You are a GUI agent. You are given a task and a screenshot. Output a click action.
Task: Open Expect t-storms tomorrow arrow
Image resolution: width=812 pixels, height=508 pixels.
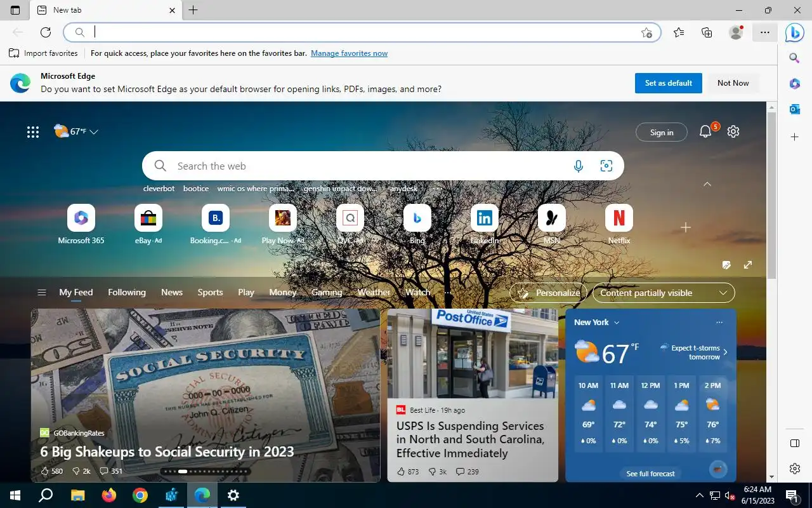(x=725, y=352)
